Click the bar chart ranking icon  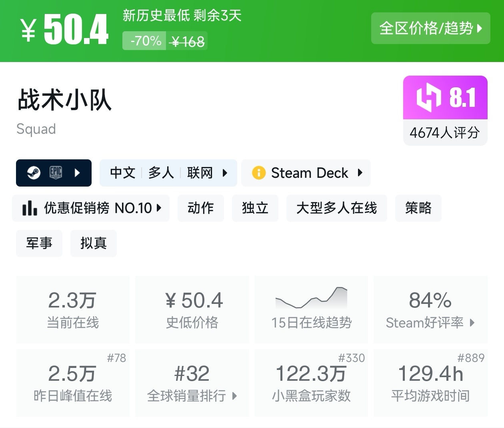(30, 208)
